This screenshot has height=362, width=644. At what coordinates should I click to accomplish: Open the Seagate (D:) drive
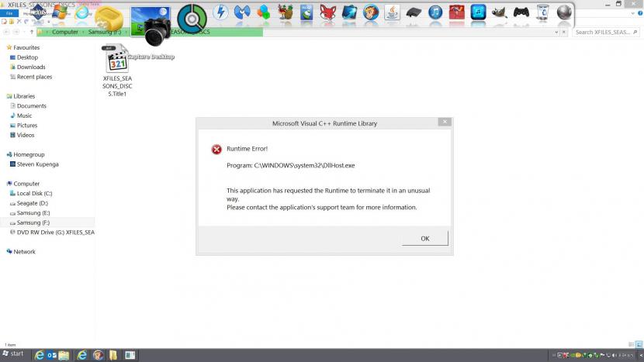32,203
